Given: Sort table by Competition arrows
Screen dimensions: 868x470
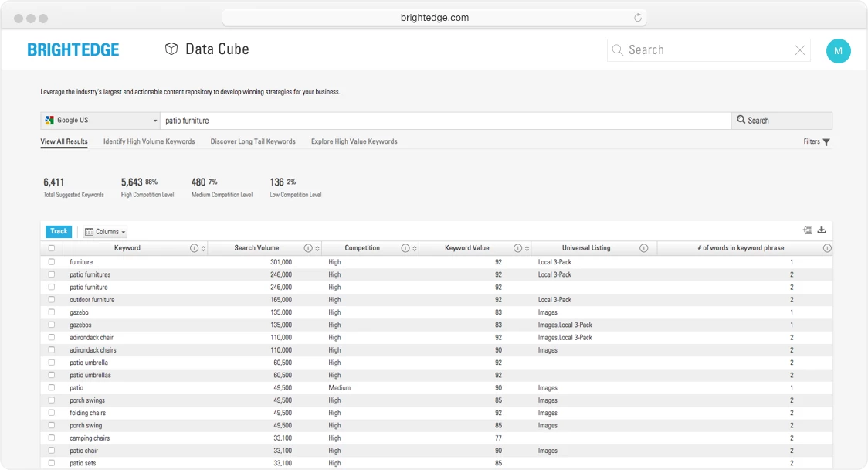Looking at the screenshot, I should point(415,248).
